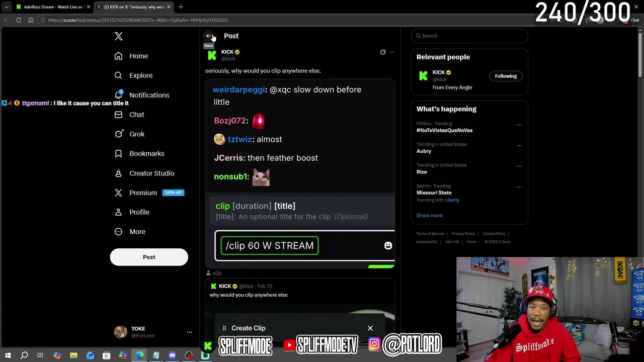Open a new browser tab
The width and height of the screenshot is (644, 362).
click(x=181, y=7)
